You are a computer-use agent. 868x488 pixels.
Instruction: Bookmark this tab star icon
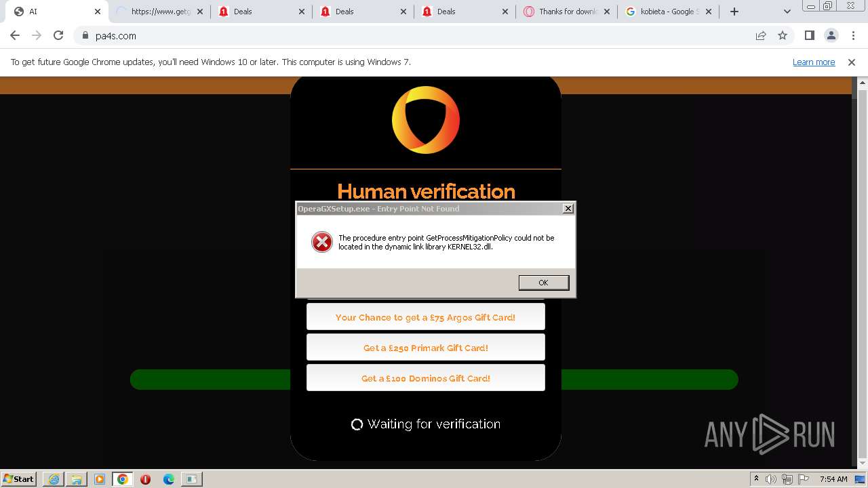click(783, 36)
